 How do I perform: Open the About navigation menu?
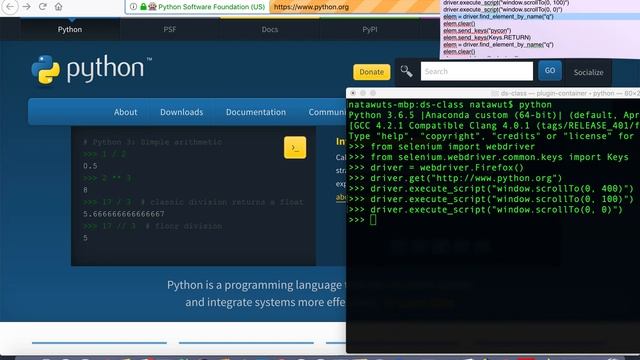[125, 112]
